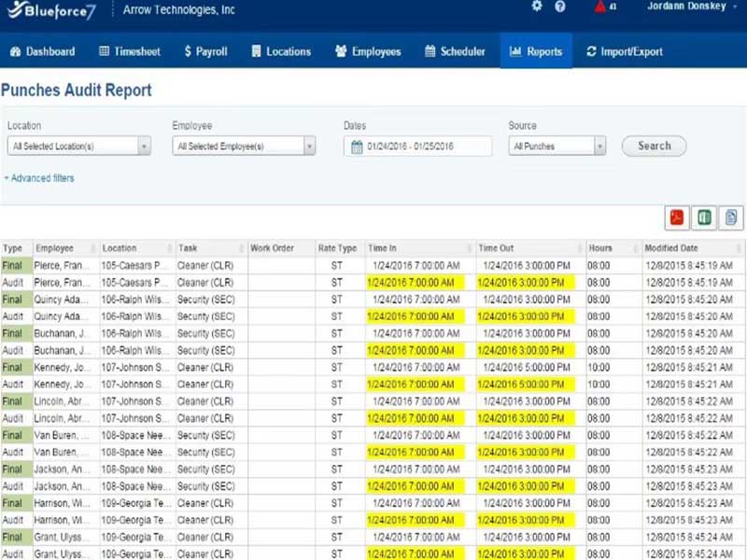Screen dimensions: 747x560
Task: Sort by the Modified Date column header
Action: click(x=670, y=248)
